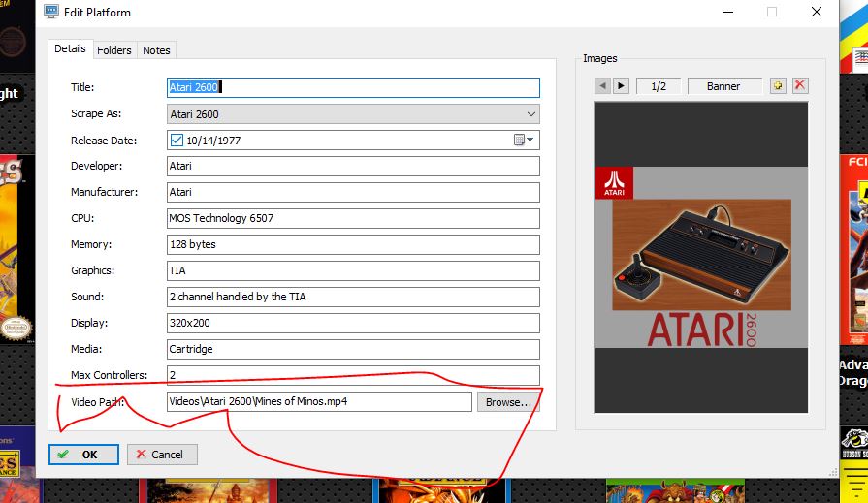868x503 pixels.
Task: Click the 1/2 image counter box
Action: point(659,86)
